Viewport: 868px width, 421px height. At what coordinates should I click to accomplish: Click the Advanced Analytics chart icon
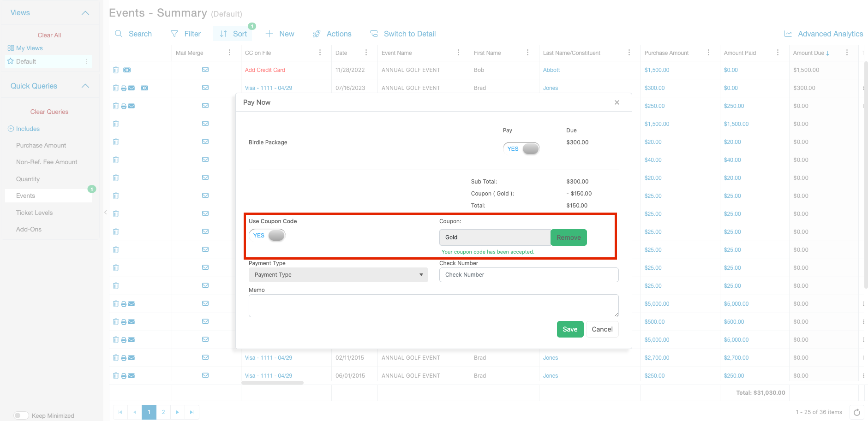click(x=788, y=34)
